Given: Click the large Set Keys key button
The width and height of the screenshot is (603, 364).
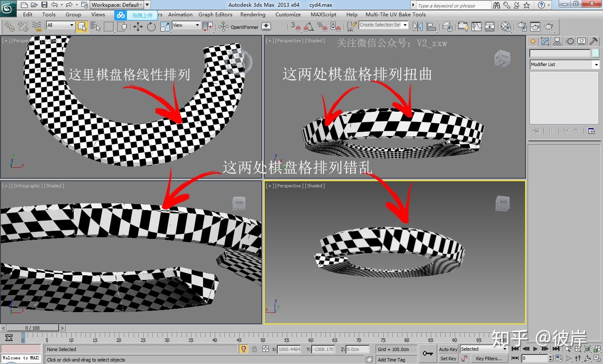Looking at the screenshot, I should coord(428,354).
